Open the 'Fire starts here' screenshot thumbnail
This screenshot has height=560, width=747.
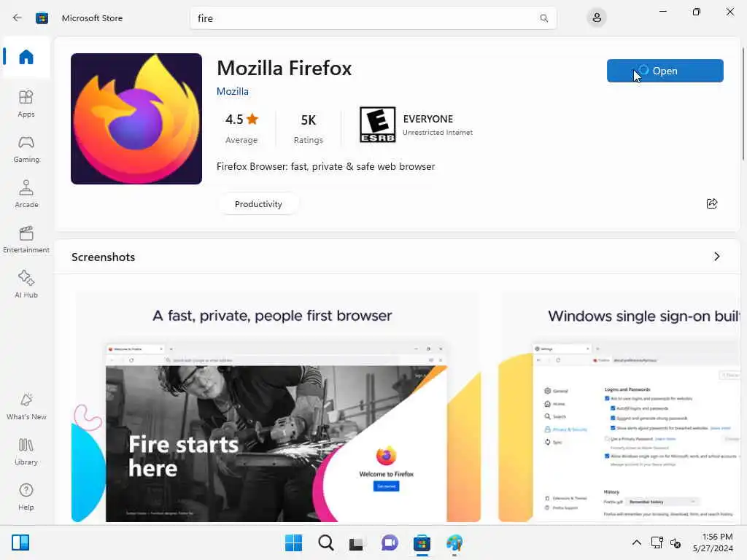click(276, 407)
